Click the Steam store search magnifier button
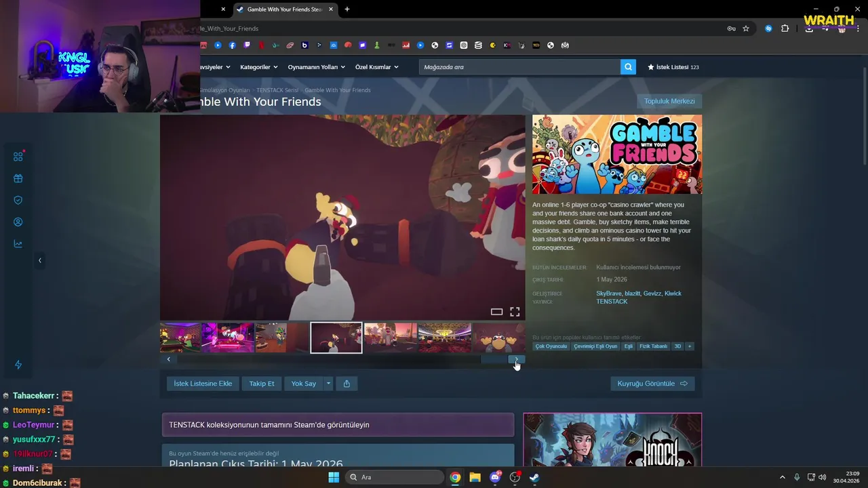Screen dimensions: 868x488 [x=628, y=67]
